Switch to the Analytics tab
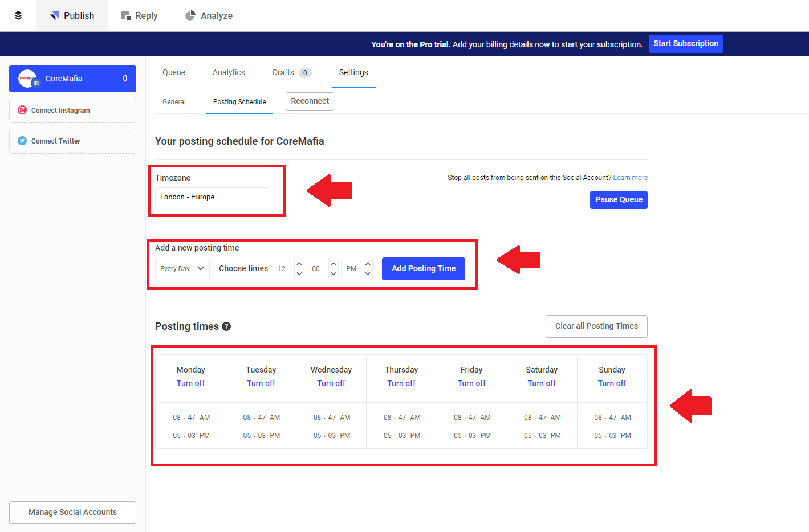The width and height of the screenshot is (809, 532). [x=229, y=72]
